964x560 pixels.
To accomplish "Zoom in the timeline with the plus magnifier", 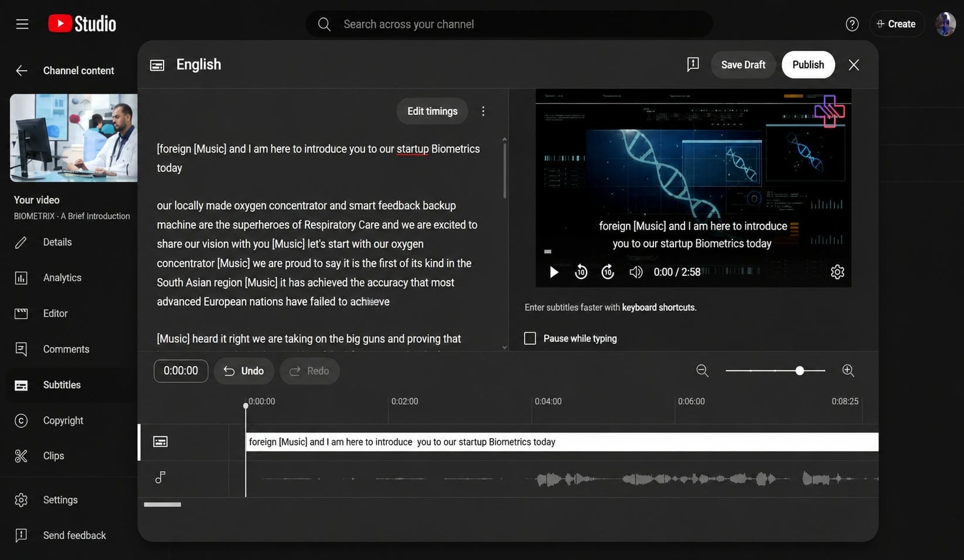I will pyautogui.click(x=848, y=371).
